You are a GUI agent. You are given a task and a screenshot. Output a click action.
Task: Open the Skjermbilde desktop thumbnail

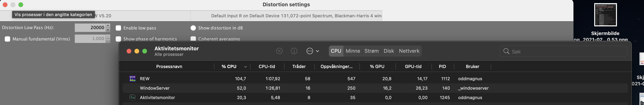pos(605,15)
